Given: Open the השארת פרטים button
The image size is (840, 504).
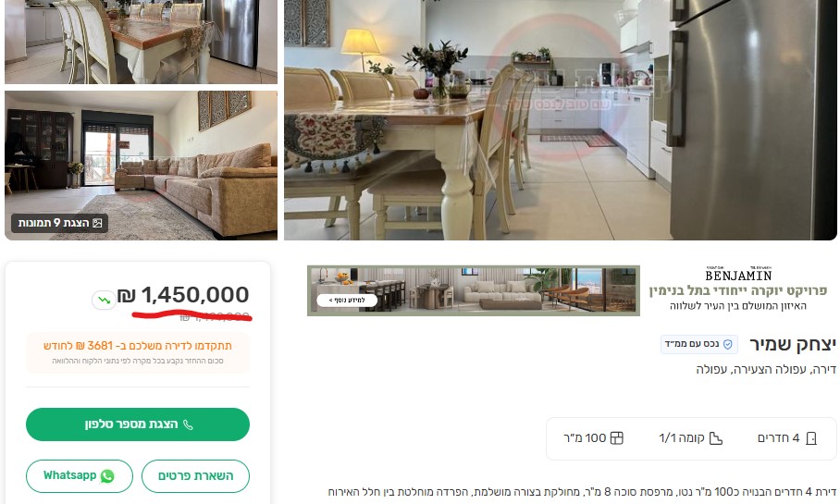Looking at the screenshot, I should 195,475.
